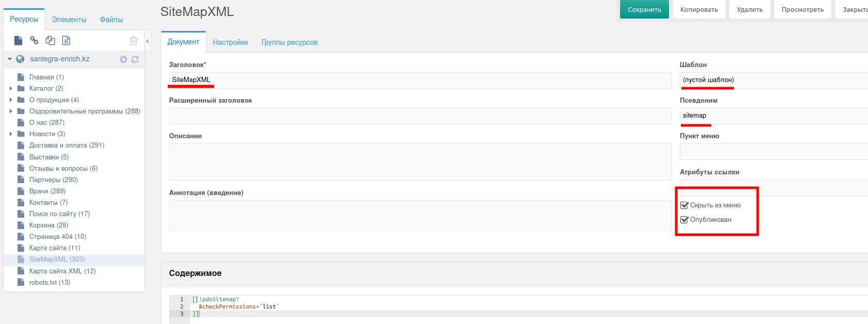
Task: Click the Просмотреть button
Action: [803, 9]
